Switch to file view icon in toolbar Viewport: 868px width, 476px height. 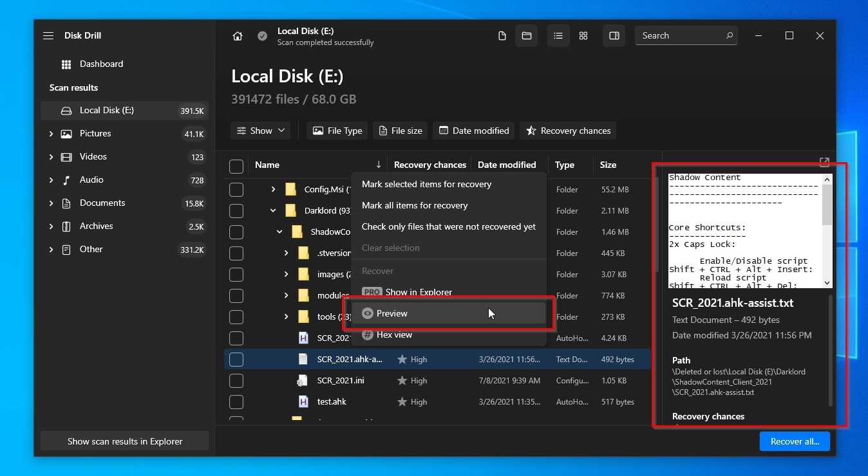click(x=502, y=36)
